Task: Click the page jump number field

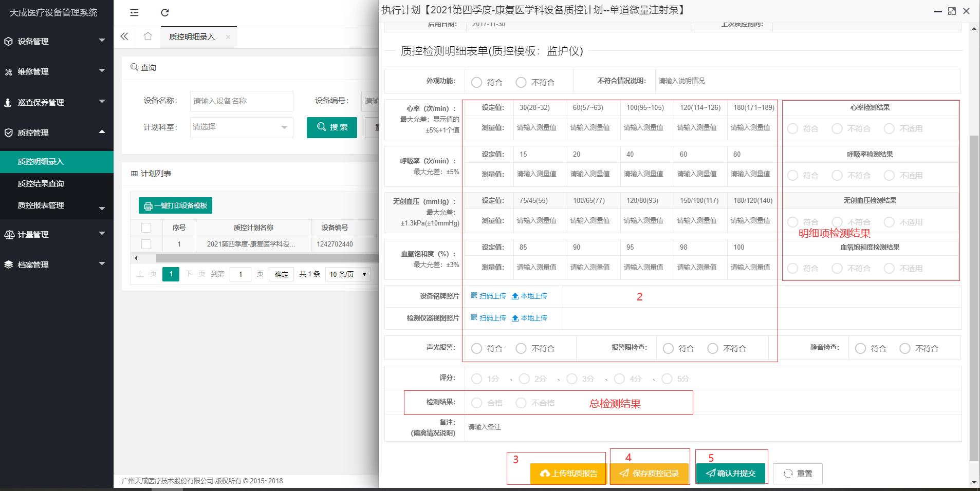Action: (241, 274)
